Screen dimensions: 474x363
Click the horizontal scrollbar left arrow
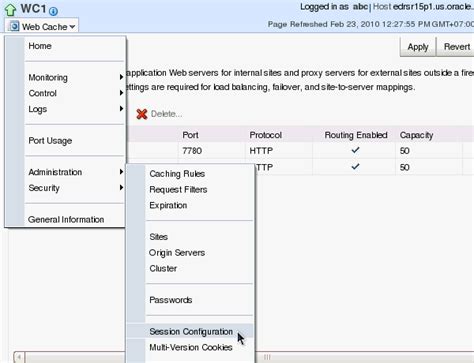19,357
